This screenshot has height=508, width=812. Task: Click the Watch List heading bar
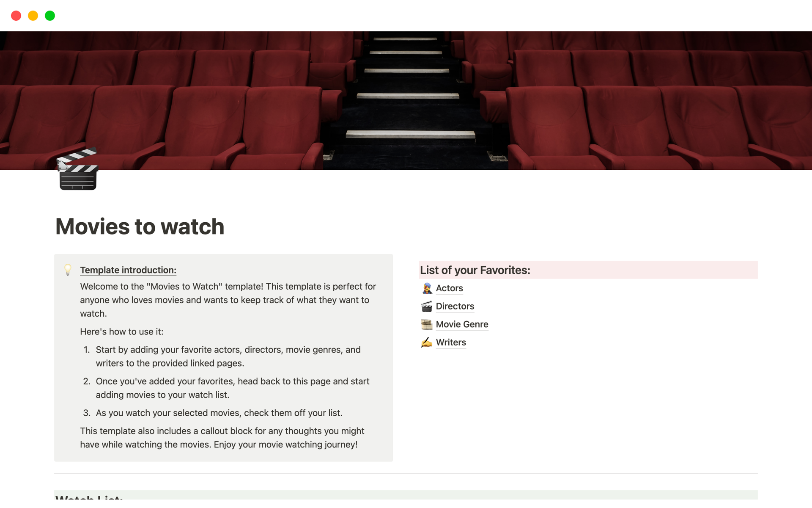point(406,495)
